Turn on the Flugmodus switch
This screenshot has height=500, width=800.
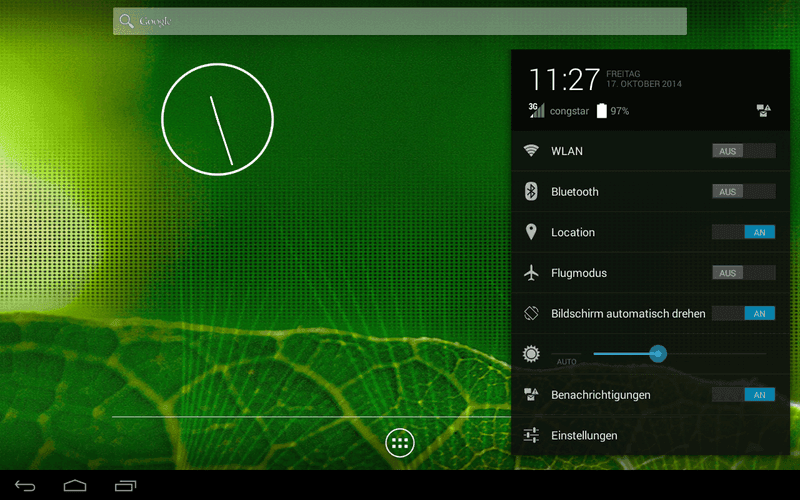coord(744,272)
